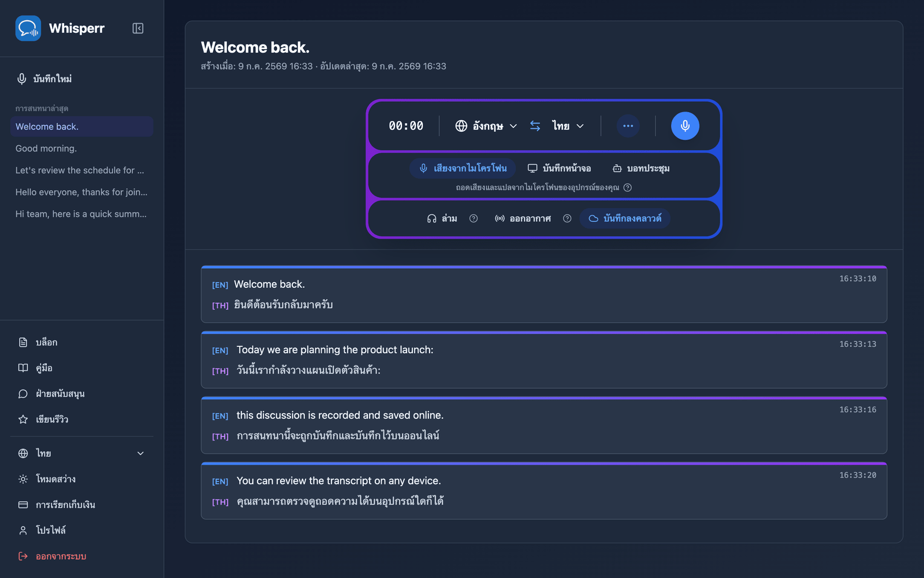Open source language dropdown อังกฤษ
Screen dimensions: 924x578
tap(486, 126)
